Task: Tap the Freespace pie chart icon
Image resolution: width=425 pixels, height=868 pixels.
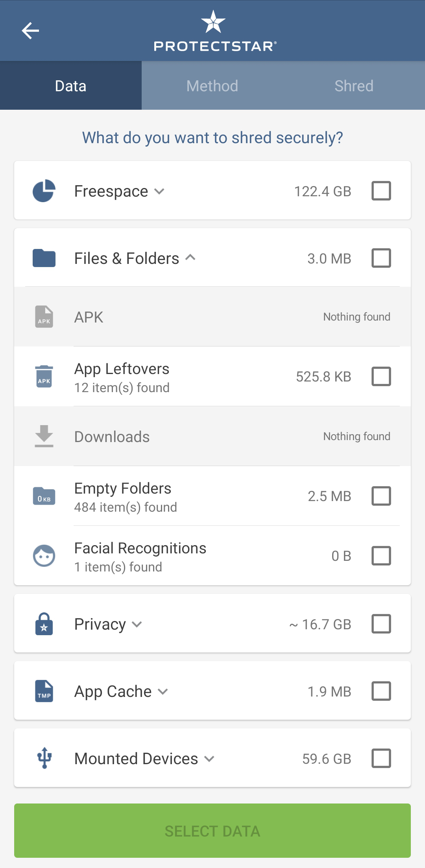Action: pyautogui.click(x=44, y=191)
